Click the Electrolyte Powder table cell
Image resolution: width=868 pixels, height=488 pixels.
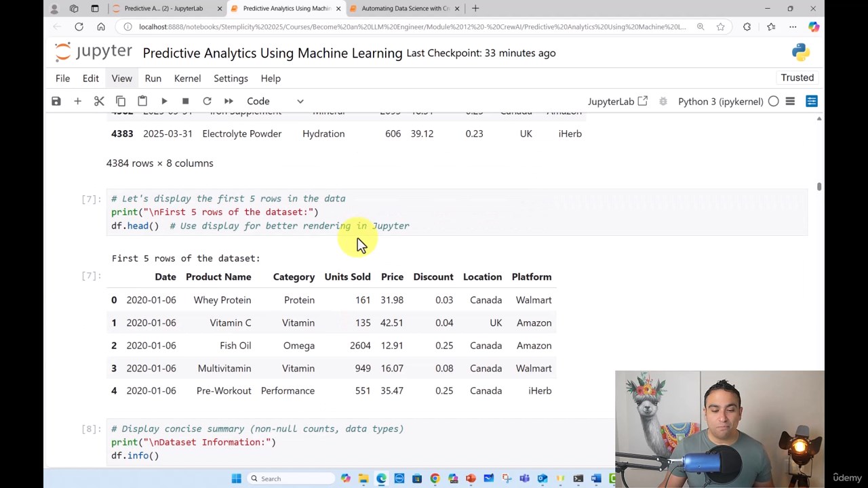241,134
